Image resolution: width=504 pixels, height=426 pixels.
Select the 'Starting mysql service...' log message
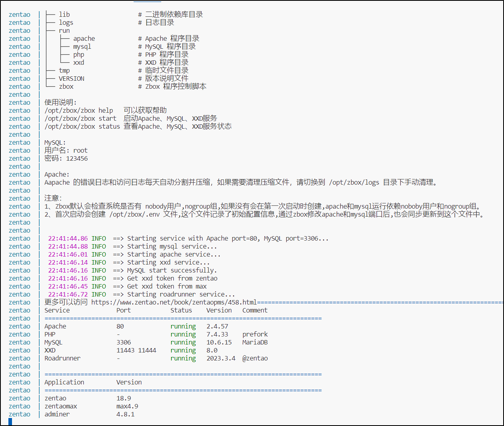pos(172,246)
